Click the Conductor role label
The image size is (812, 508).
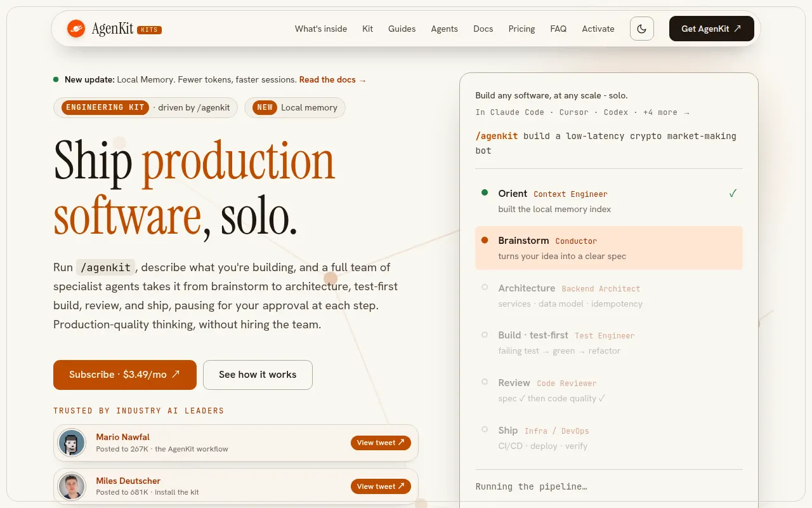(576, 241)
